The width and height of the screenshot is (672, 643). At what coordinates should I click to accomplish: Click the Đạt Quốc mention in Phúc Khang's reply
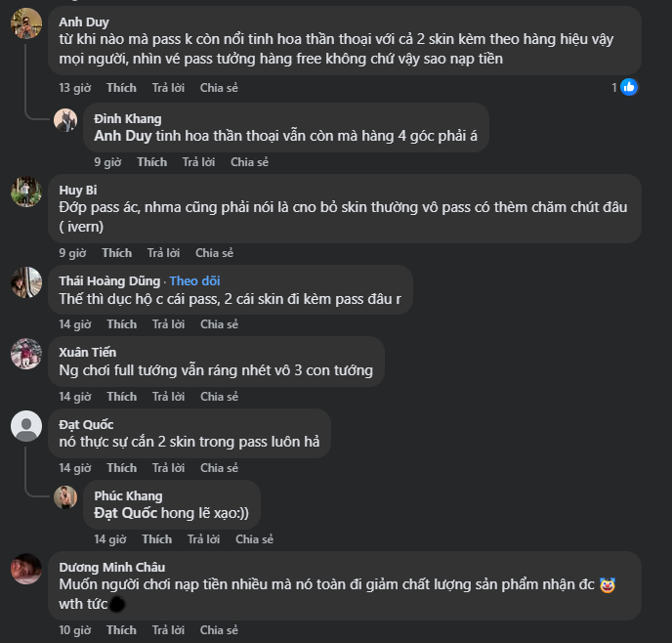[x=125, y=513]
